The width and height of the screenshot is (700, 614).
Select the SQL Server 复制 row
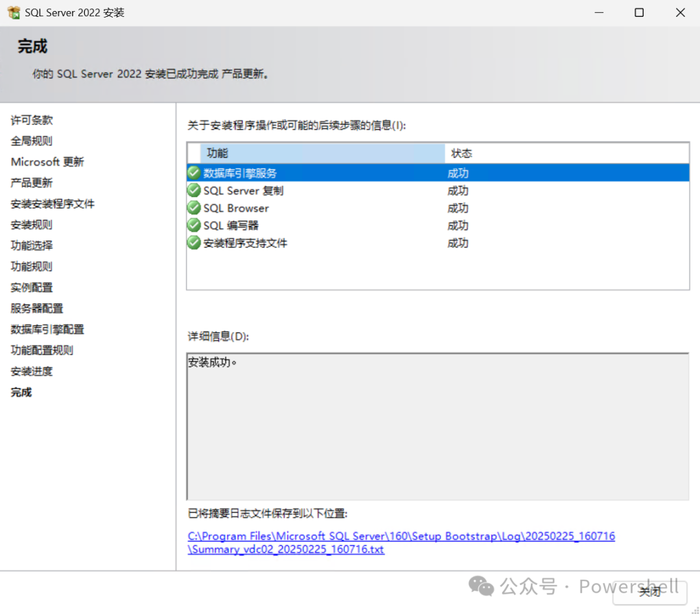tap(438, 190)
